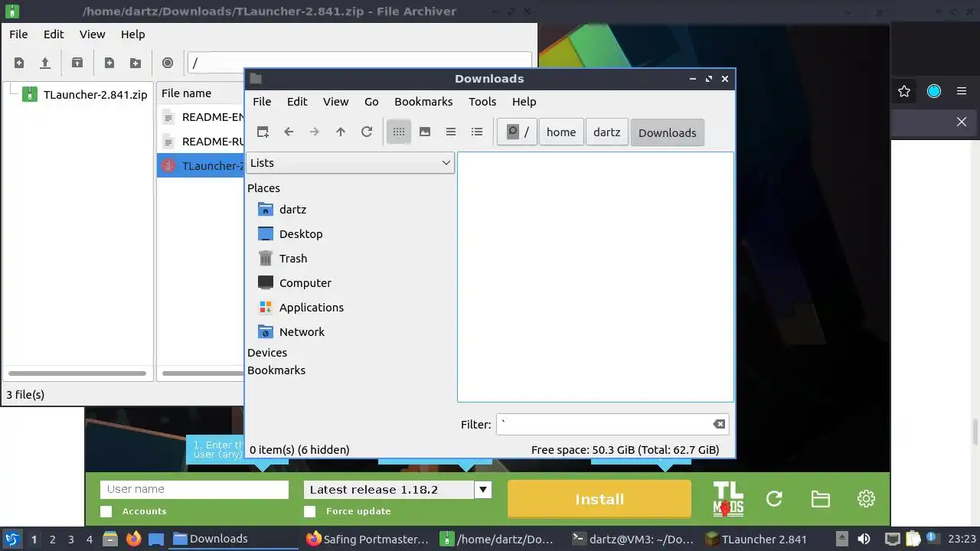The height and width of the screenshot is (551, 980).
Task: Switch to detailed list view in Downloads
Action: tap(477, 132)
